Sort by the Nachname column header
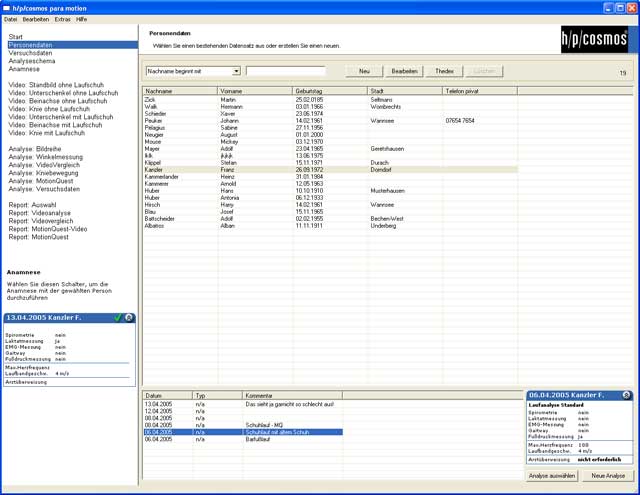Screen dimensions: 640x495 click(x=180, y=91)
